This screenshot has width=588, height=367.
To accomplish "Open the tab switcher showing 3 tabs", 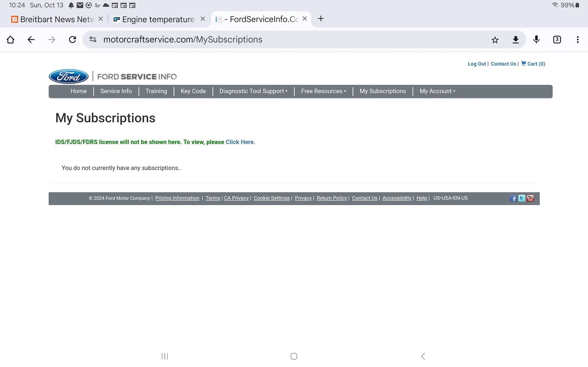I will (557, 40).
